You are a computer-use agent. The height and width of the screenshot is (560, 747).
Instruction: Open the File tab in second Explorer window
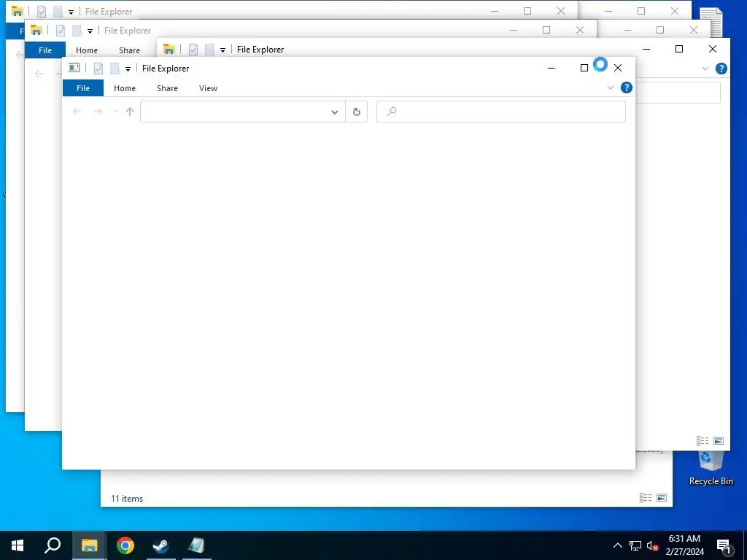tap(44, 50)
